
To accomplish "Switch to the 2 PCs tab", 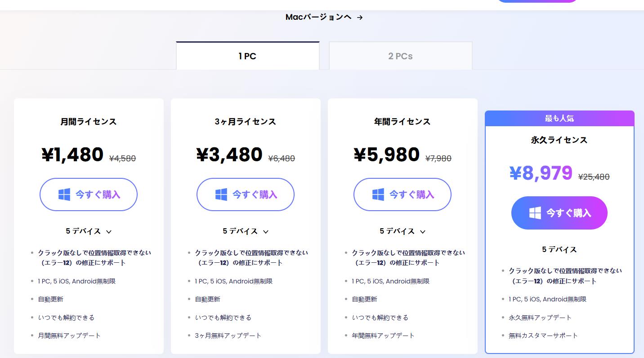I will 401,56.
